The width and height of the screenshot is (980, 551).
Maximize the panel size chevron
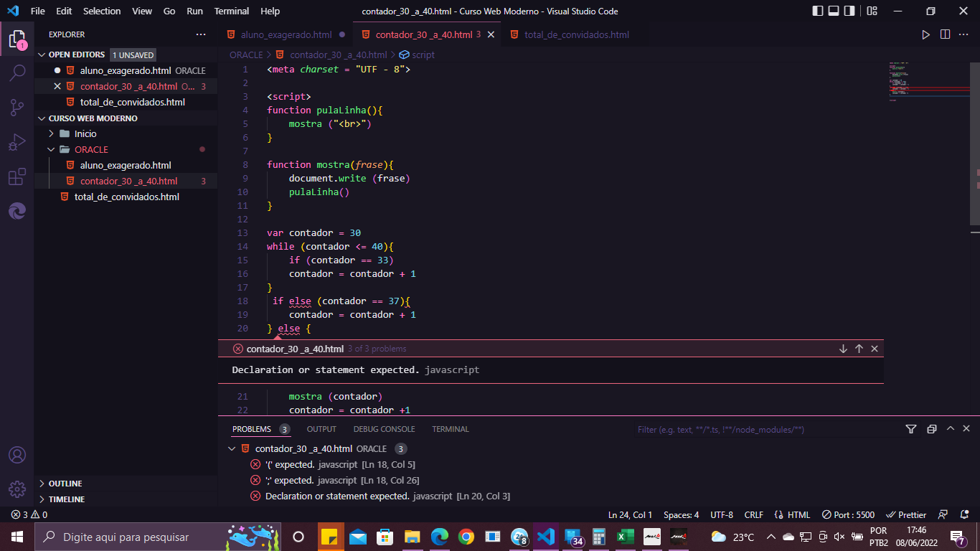point(951,429)
